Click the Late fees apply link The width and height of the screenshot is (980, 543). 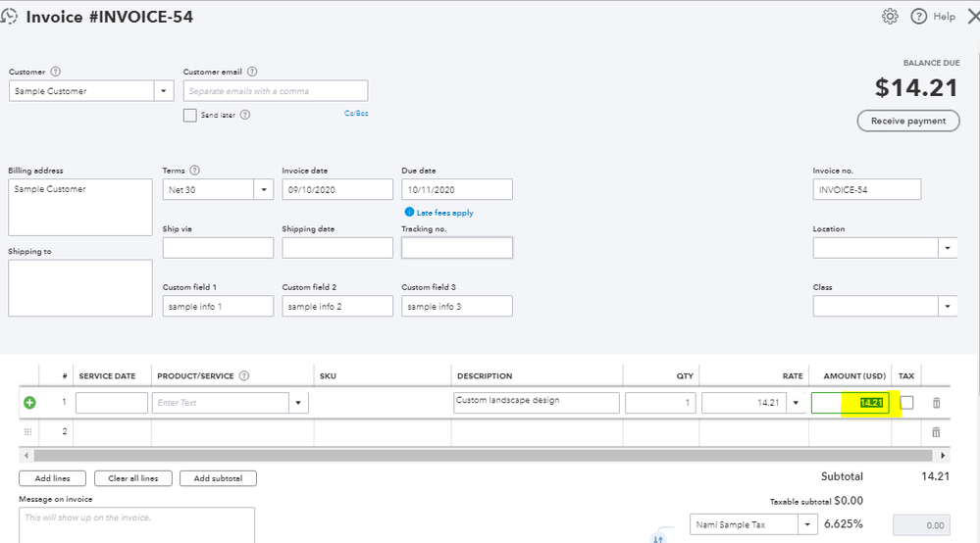pos(445,213)
